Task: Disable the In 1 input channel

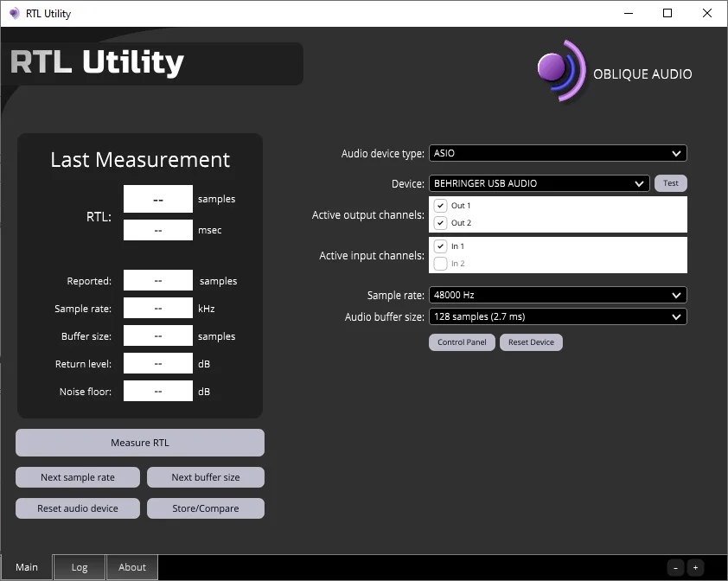Action: (x=440, y=246)
